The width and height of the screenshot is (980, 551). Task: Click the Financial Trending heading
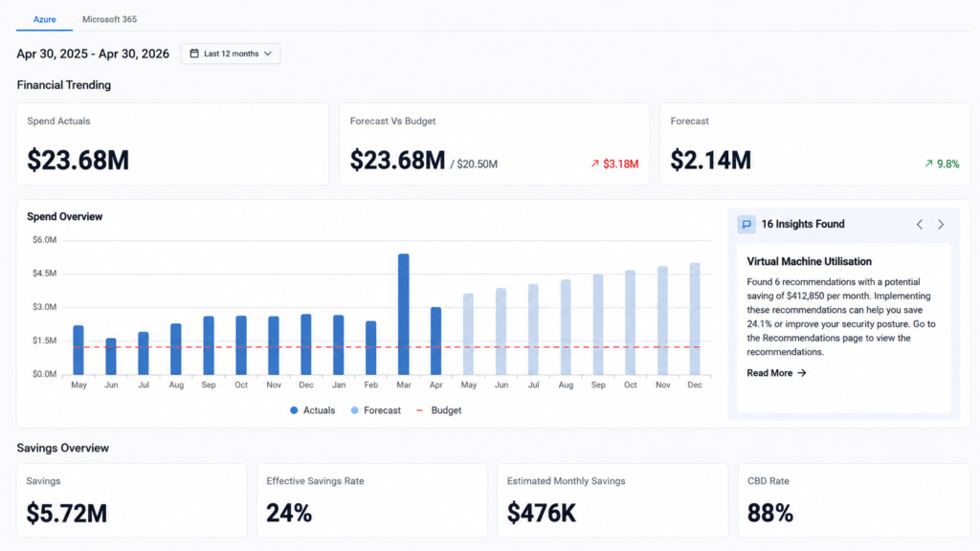click(64, 85)
